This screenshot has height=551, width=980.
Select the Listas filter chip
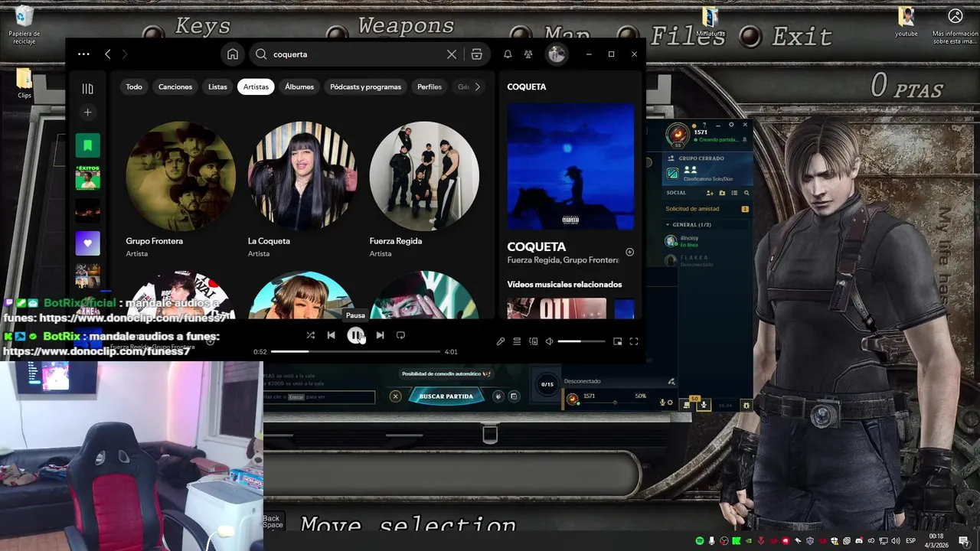(217, 86)
